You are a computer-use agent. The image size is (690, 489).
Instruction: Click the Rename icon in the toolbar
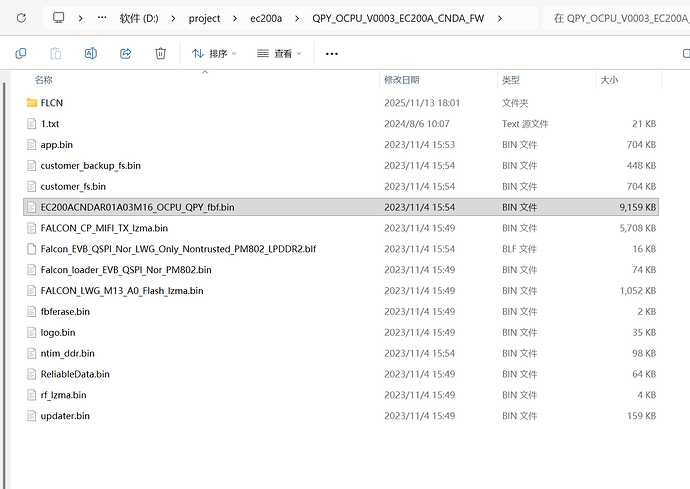pos(90,53)
